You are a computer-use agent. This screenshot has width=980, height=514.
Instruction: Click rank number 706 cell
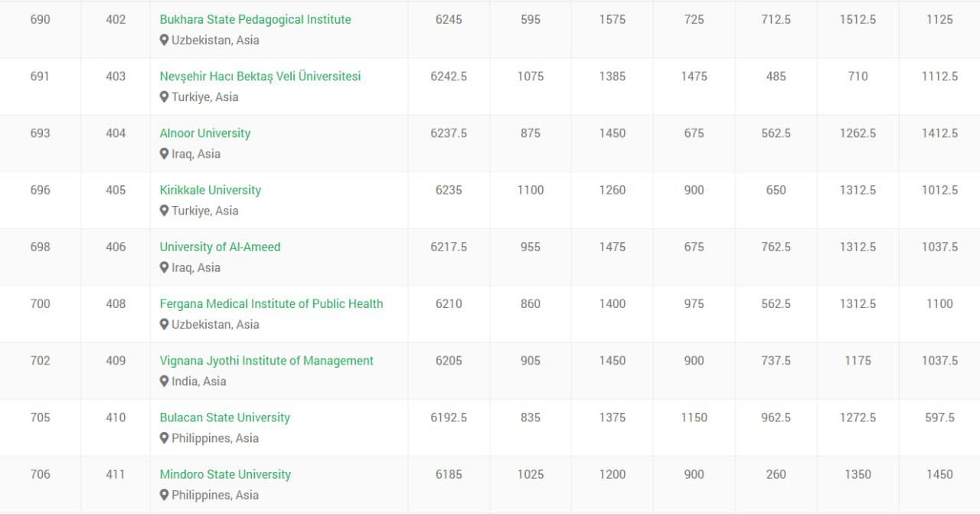(x=40, y=474)
